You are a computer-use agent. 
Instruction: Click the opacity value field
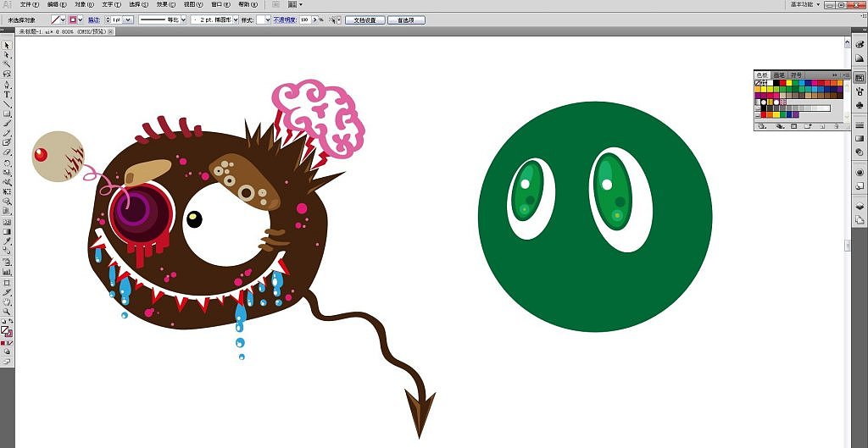[x=305, y=20]
